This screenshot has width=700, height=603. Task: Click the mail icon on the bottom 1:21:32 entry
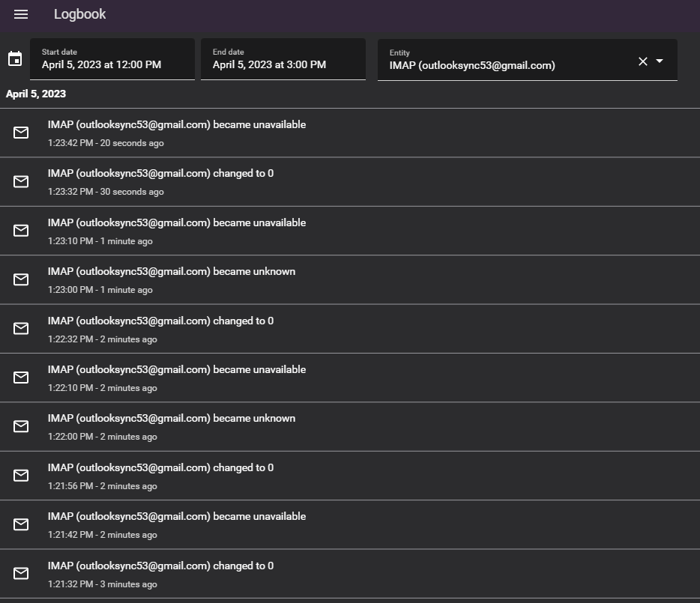pos(20,573)
